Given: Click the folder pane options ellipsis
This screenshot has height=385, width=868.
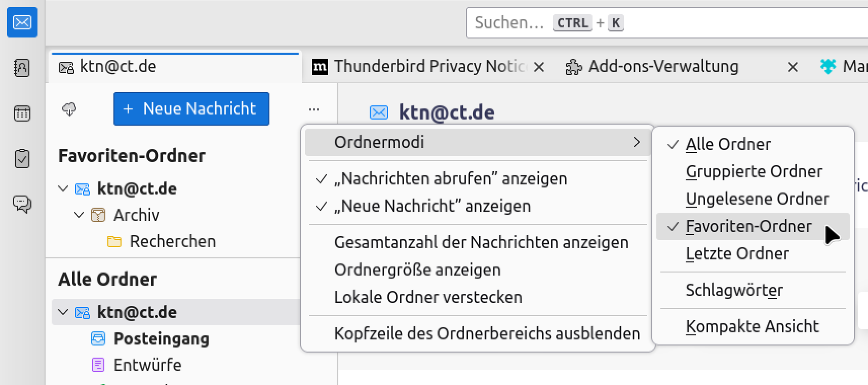Looking at the screenshot, I should (314, 109).
